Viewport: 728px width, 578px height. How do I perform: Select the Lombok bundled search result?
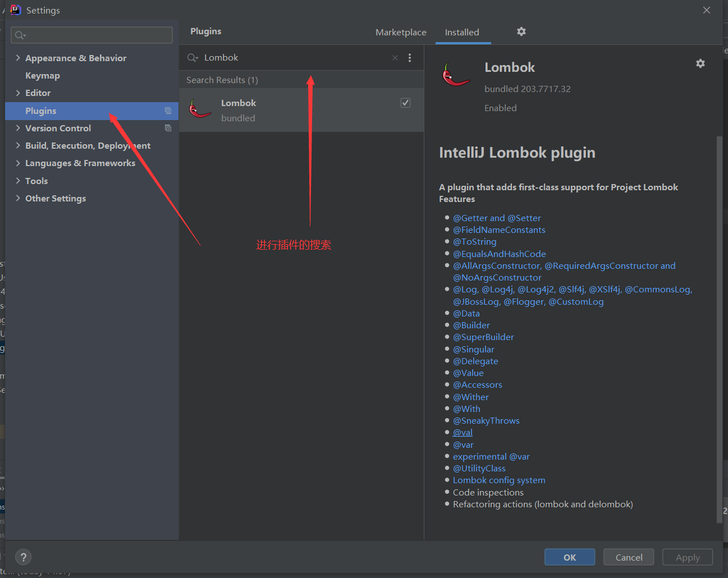[x=301, y=110]
